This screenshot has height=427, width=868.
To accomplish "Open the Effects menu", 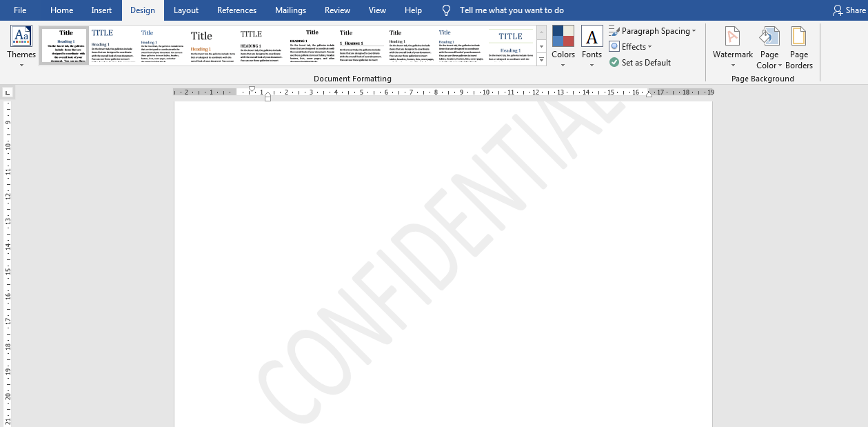I will (630, 47).
